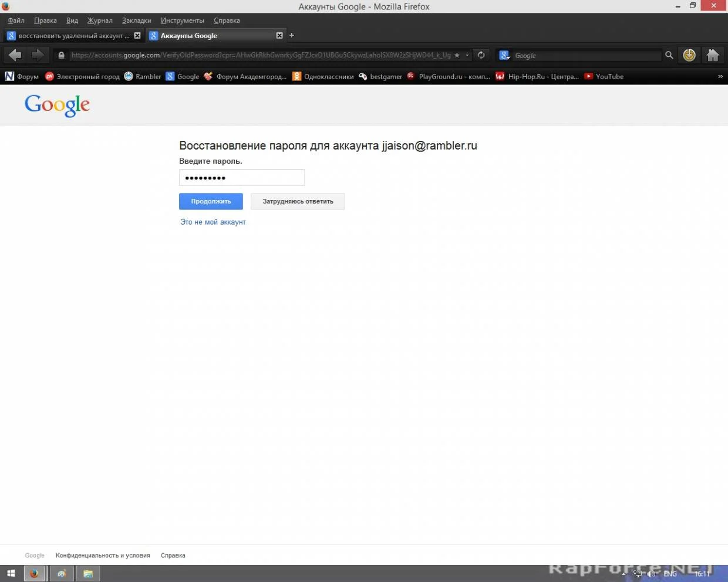
Task: Open the PlayGround.ru bookmark
Action: 449,76
